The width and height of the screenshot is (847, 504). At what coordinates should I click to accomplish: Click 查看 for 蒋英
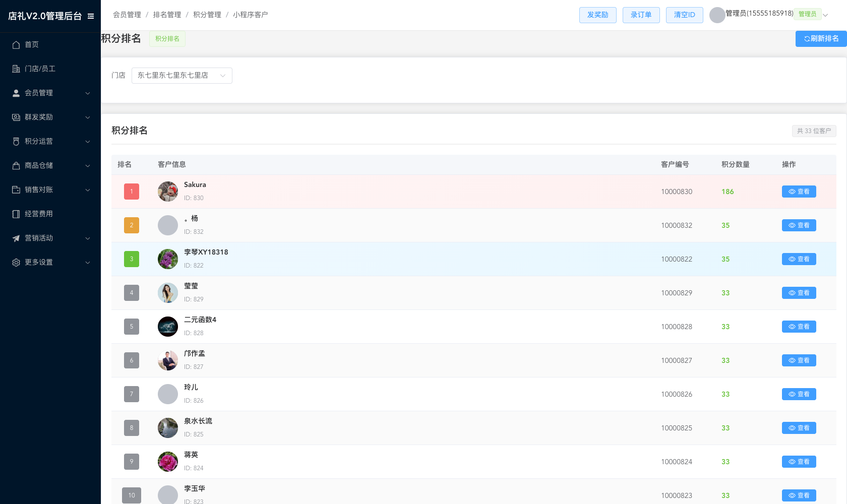(799, 462)
